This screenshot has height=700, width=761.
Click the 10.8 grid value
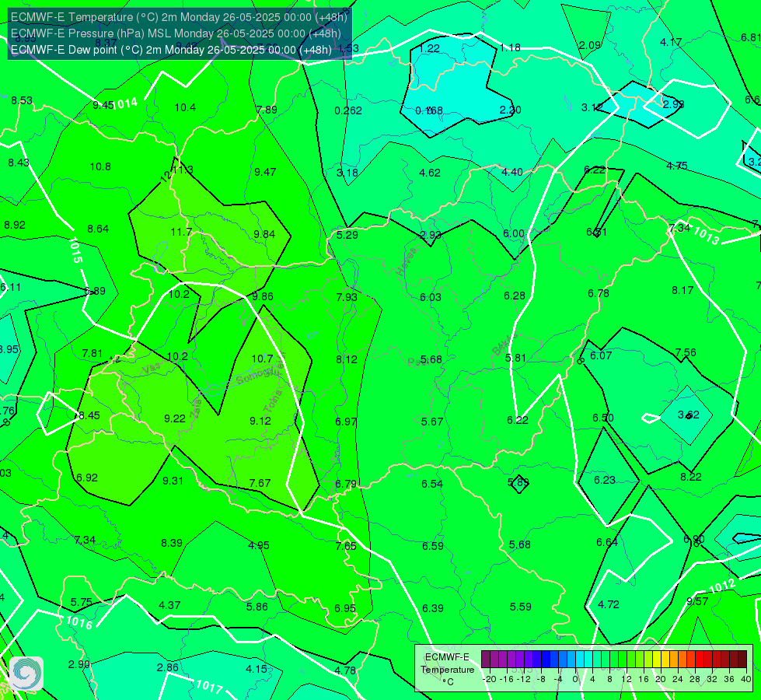pos(100,167)
